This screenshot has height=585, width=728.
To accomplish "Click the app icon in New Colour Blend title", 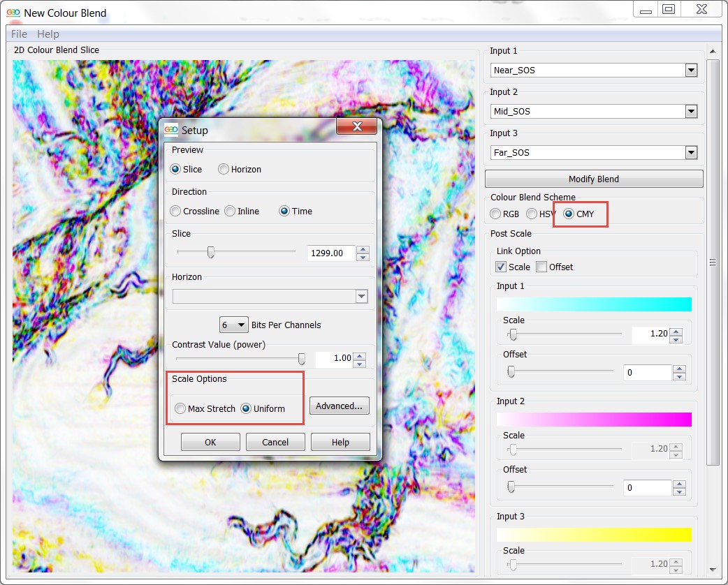I will click(13, 13).
